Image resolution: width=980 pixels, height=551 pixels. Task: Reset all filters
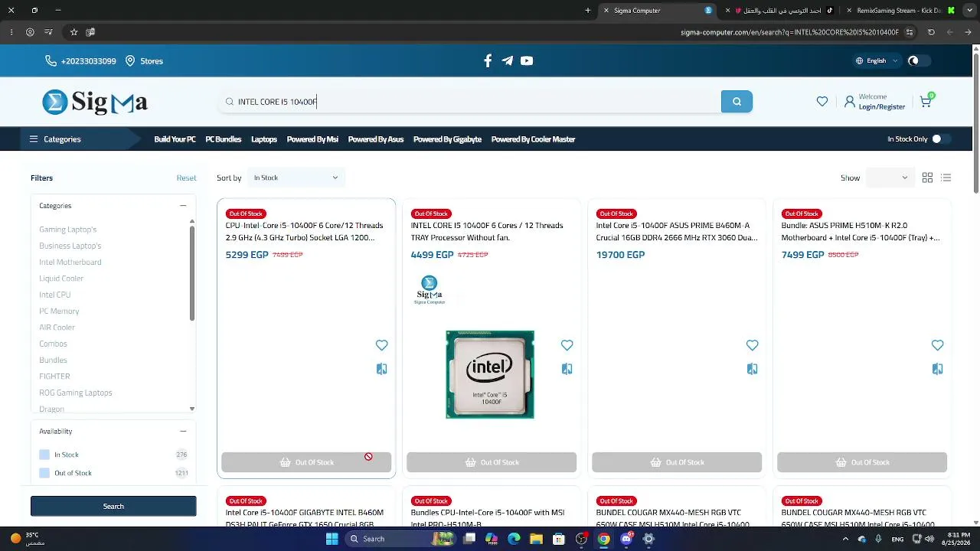[x=186, y=178]
